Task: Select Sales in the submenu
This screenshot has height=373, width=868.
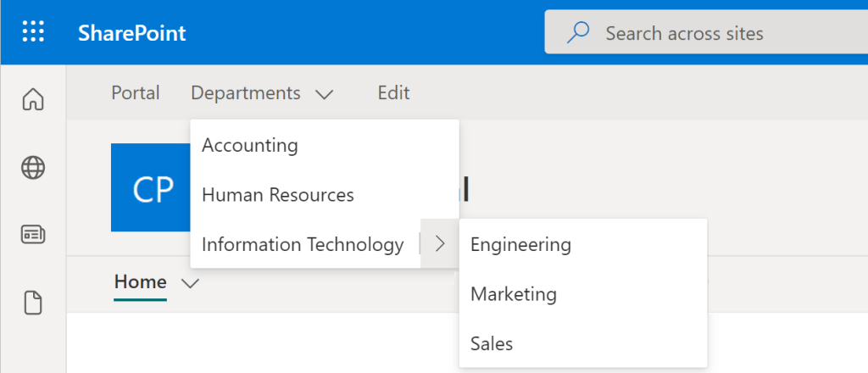Action: [x=492, y=343]
